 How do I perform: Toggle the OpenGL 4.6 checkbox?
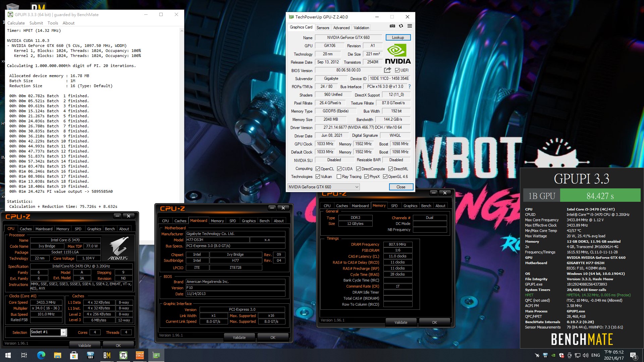[x=385, y=177]
